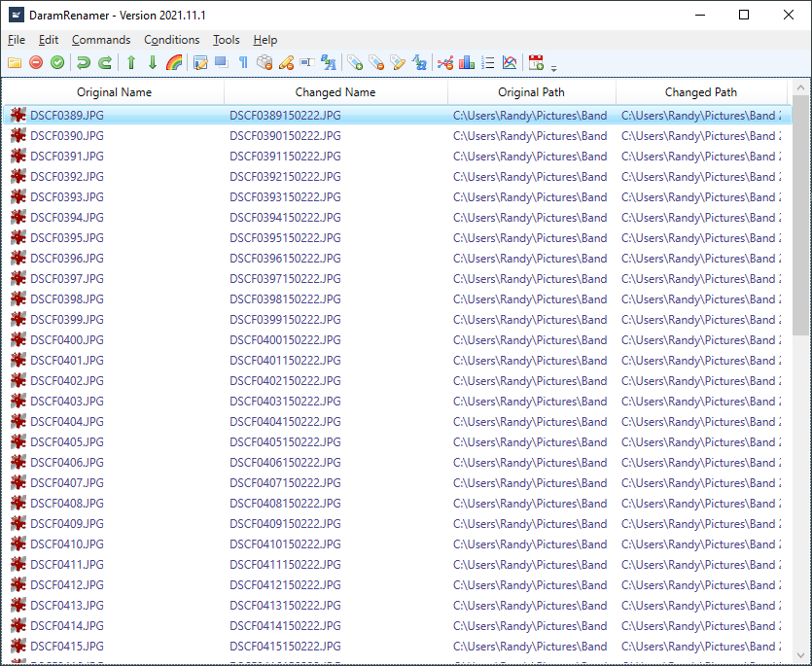Select the DSCF0402.JPG original name
Screen dimensions: 812x666
click(67, 381)
